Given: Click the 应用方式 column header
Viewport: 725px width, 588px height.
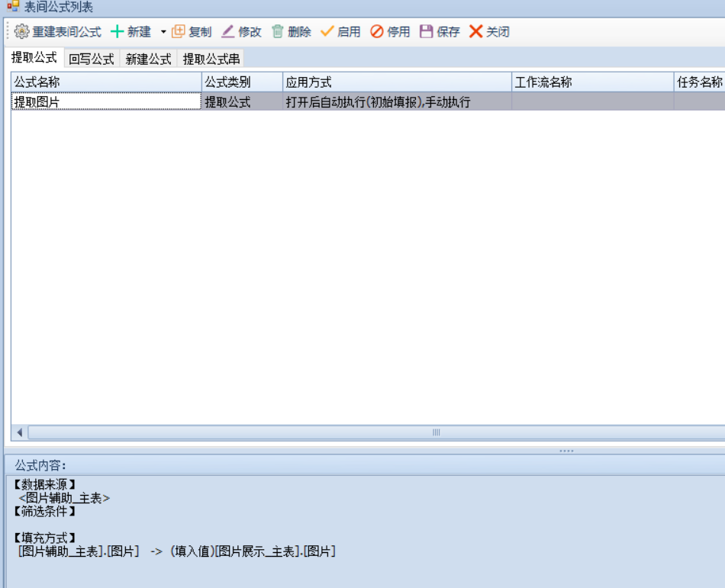Looking at the screenshot, I should tap(396, 82).
